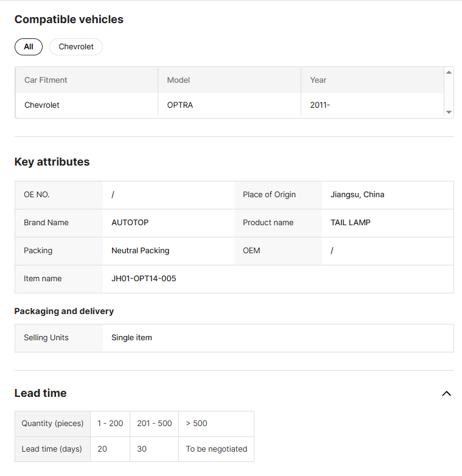Image resolution: width=462 pixels, height=476 pixels.
Task: Select the OPTRA model cell
Action: click(x=180, y=105)
